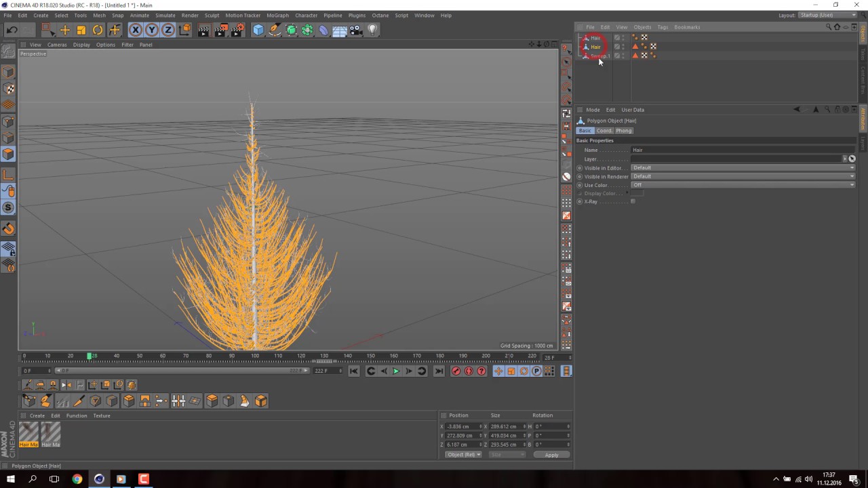Open the Texture menu in Material Manager
Viewport: 868px width, 488px height.
pos(102,415)
